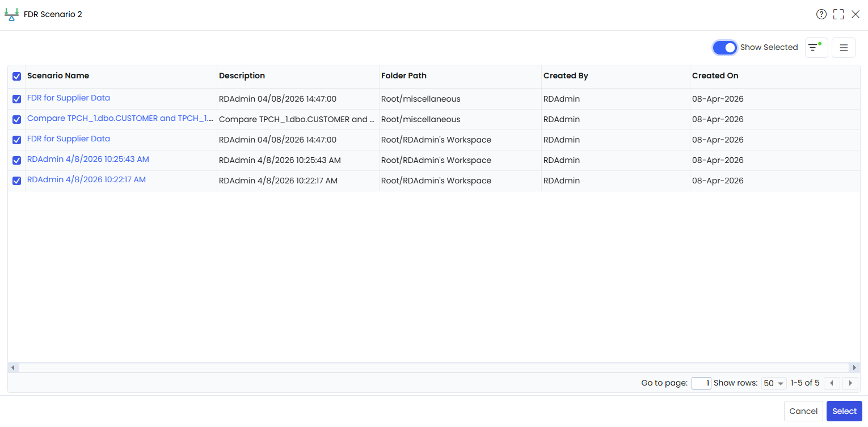Sort by Folder Path column header
868x427 pixels.
coord(403,76)
